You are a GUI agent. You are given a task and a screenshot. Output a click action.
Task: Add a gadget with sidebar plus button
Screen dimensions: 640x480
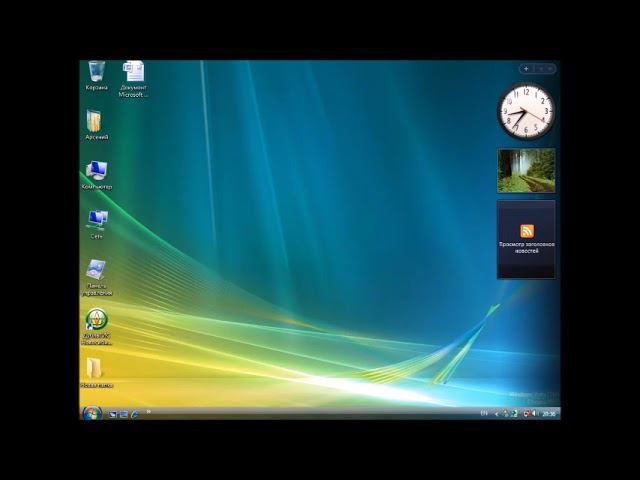[x=526, y=69]
